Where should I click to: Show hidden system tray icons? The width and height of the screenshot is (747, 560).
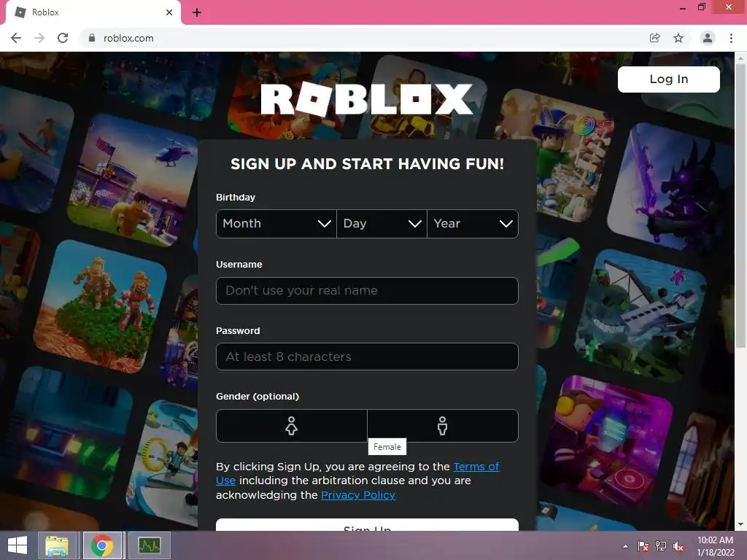coord(625,546)
